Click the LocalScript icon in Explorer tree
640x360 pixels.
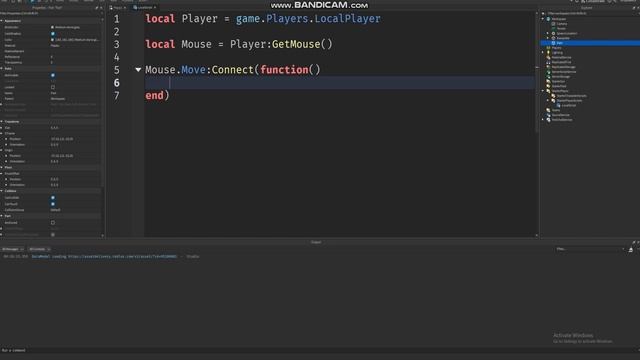point(558,105)
